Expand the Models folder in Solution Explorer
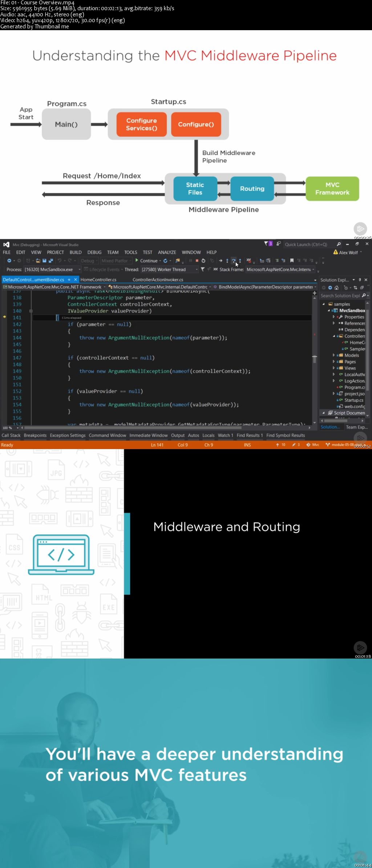The height and width of the screenshot is (868, 372). tap(333, 355)
